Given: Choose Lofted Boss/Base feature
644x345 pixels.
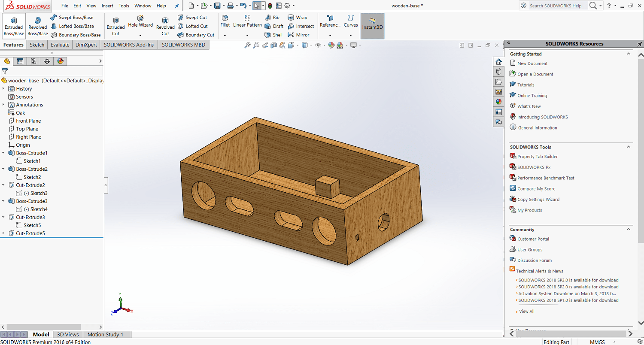Looking at the screenshot, I should point(72,26).
